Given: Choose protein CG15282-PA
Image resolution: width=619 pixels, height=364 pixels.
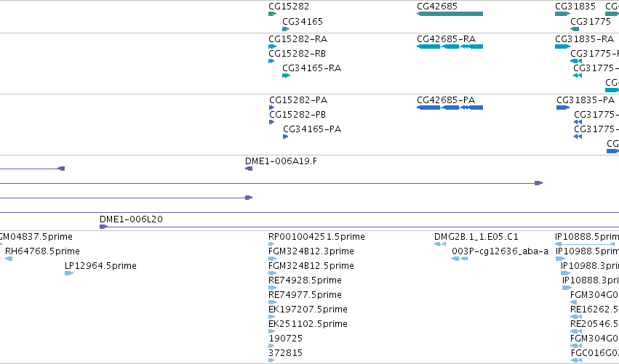Looking at the screenshot, I should [x=298, y=100].
